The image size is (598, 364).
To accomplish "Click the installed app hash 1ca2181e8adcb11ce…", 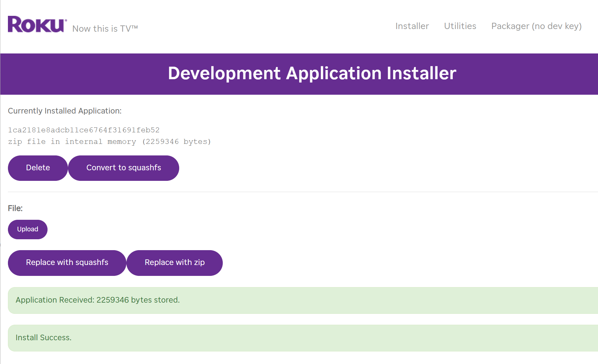I will pyautogui.click(x=84, y=130).
